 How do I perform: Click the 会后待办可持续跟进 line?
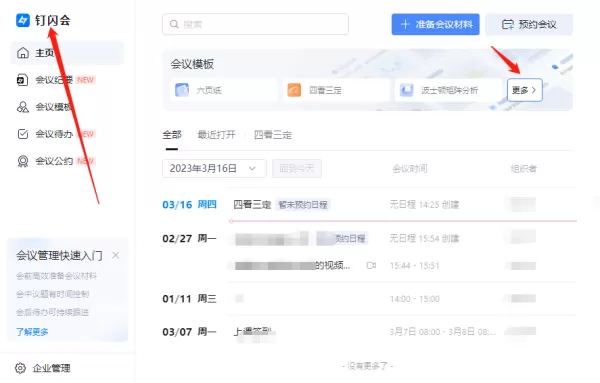[52, 312]
